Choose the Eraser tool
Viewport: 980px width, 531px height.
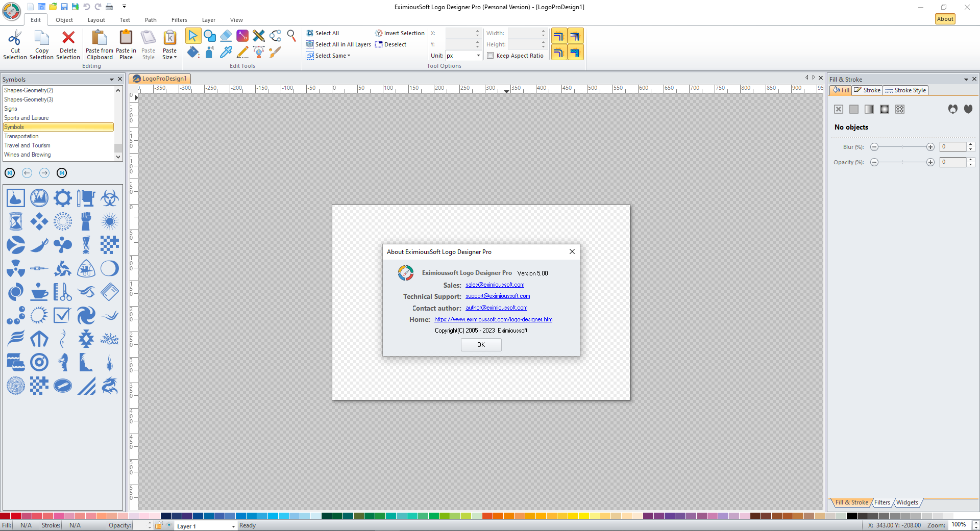click(226, 36)
